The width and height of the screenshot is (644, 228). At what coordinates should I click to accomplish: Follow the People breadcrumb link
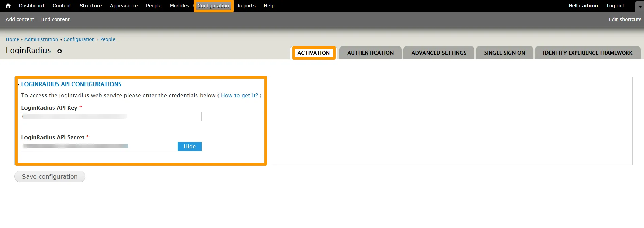point(108,39)
